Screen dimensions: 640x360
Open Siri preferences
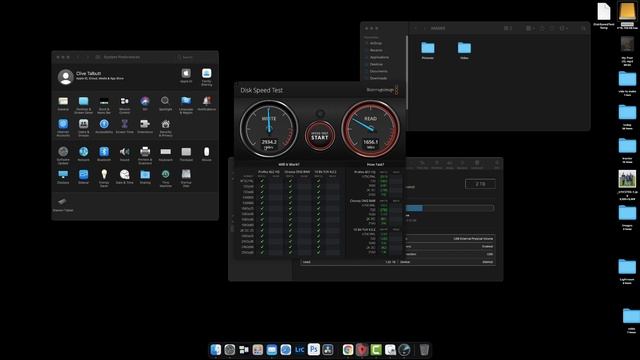145,103
